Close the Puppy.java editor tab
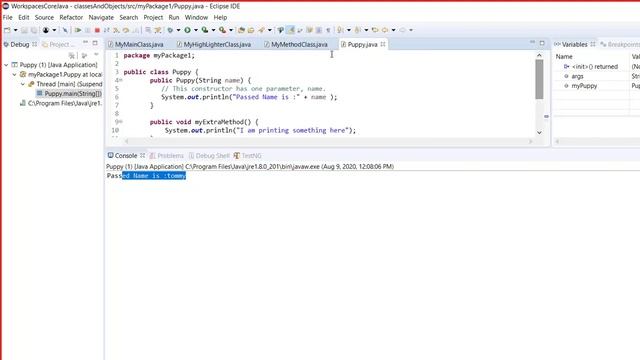This screenshot has height=360, width=640. tap(383, 44)
